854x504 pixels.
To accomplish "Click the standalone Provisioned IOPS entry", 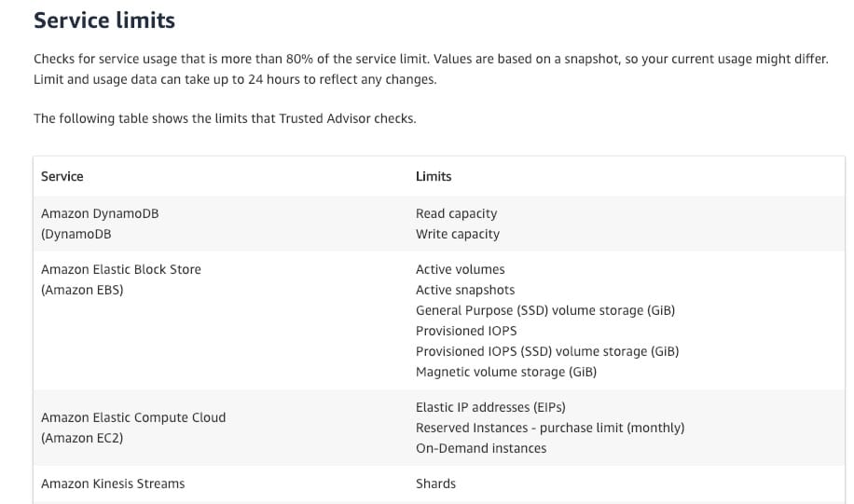I will 465,331.
